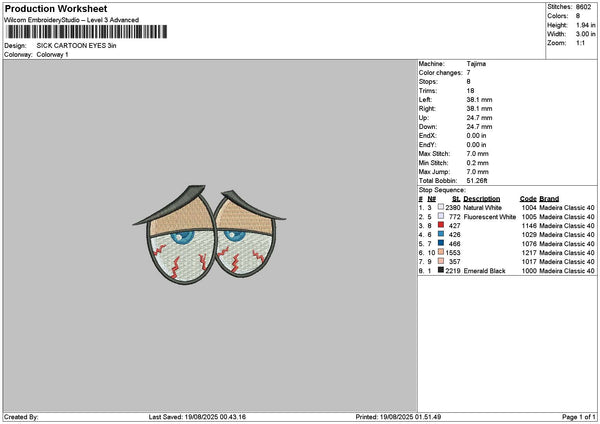Click thread code '1146'

(529, 225)
